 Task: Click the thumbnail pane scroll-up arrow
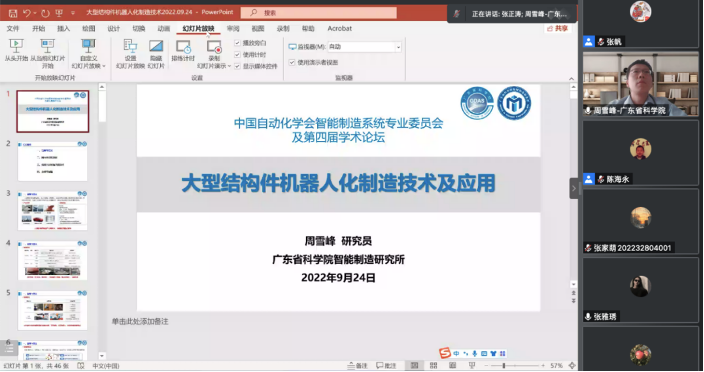[102, 87]
